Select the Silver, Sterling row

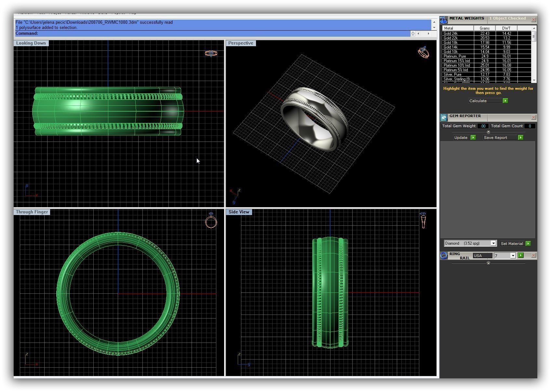point(487,79)
